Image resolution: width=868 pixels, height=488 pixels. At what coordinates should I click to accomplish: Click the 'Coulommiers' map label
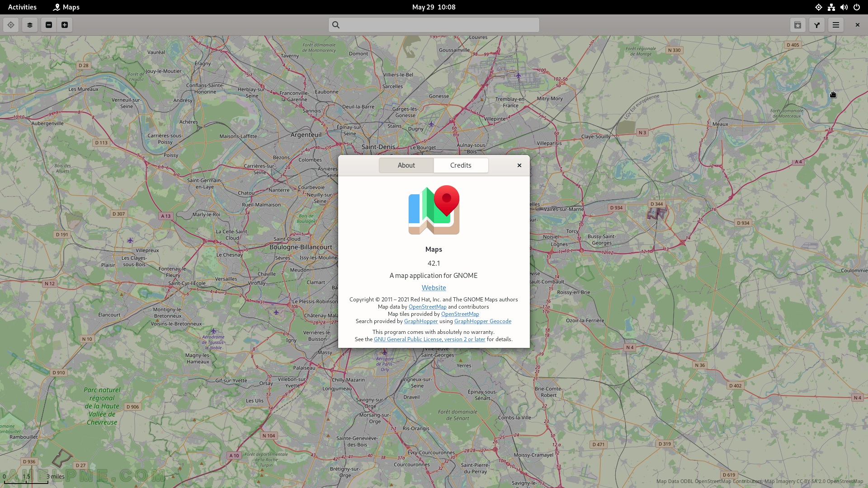click(x=854, y=271)
